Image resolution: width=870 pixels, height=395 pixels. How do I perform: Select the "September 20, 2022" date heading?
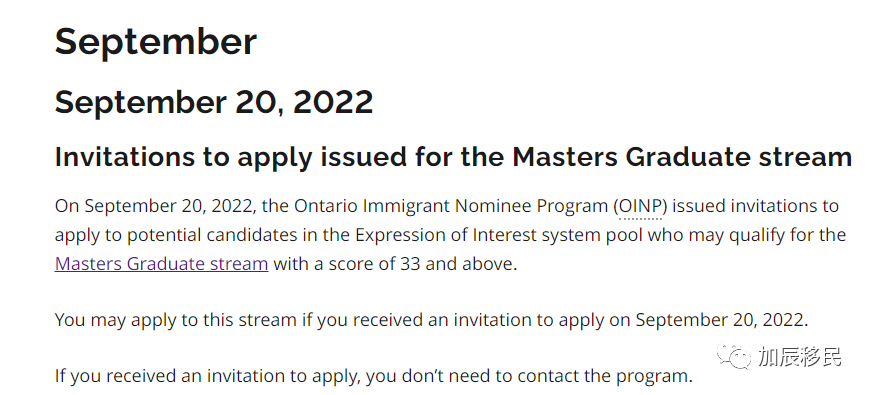[214, 102]
